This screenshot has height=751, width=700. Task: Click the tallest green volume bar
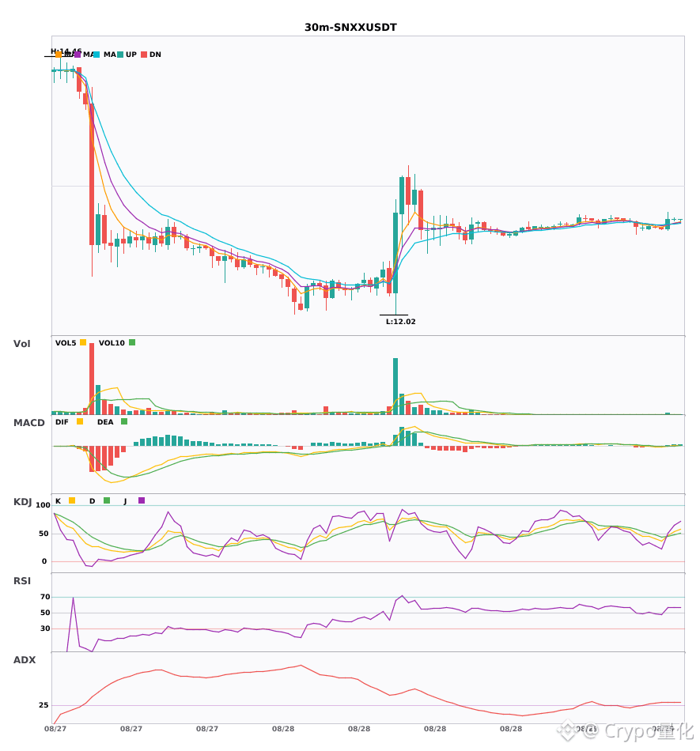pyautogui.click(x=395, y=386)
